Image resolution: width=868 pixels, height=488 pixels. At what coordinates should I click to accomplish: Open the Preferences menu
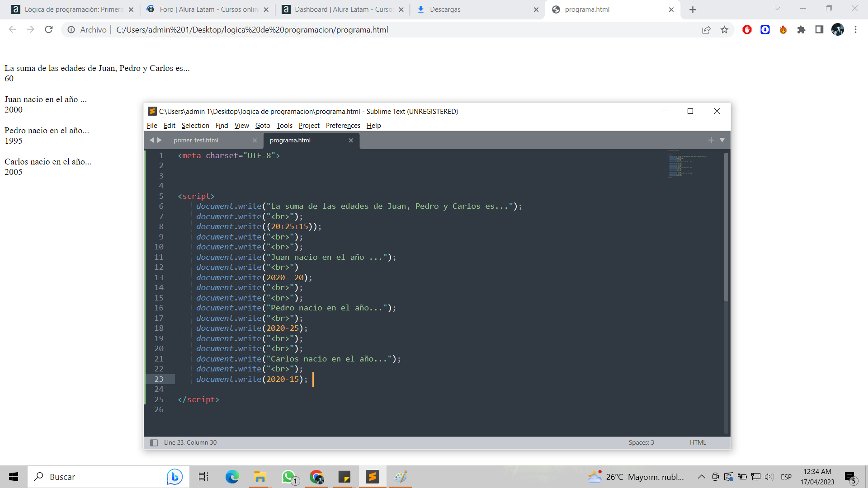coord(343,126)
